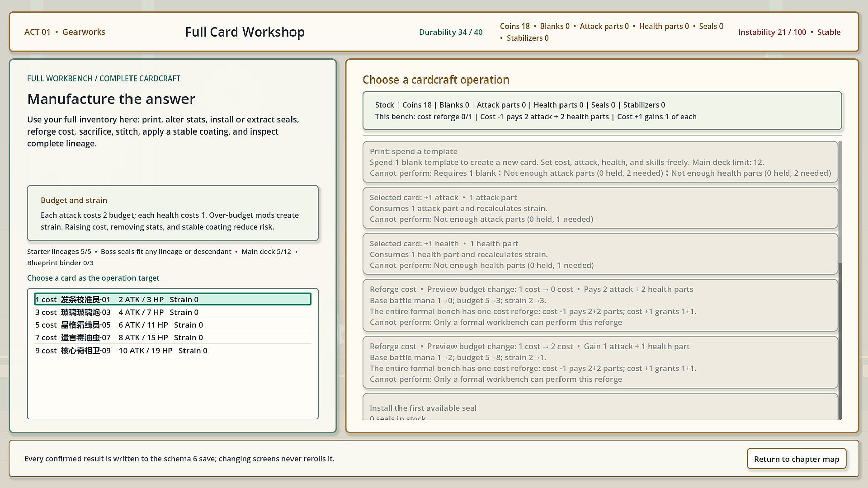Choose Install the first available seal operation
The image size is (868, 488).
pos(600,408)
